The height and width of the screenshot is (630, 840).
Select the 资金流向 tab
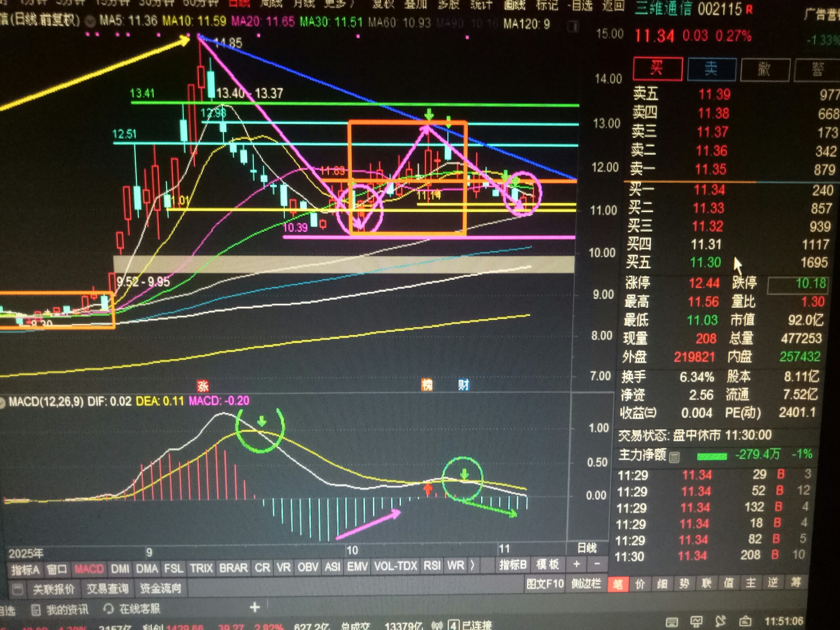160,588
